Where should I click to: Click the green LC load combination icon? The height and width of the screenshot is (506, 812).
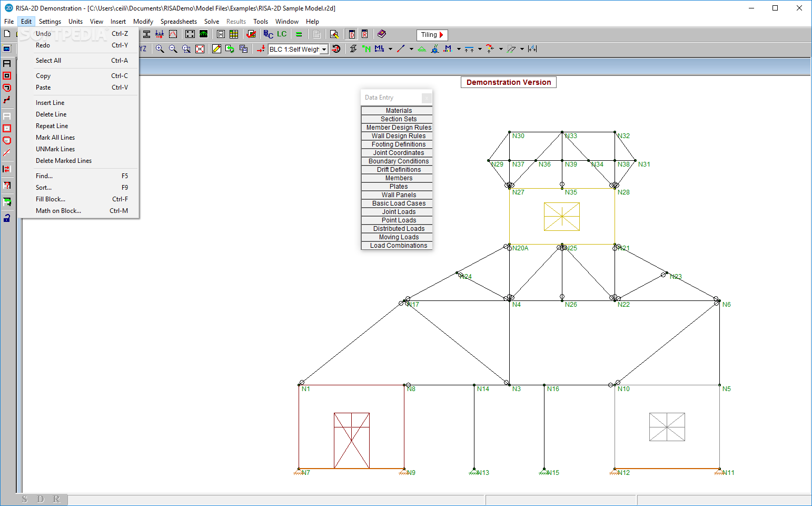pyautogui.click(x=282, y=34)
